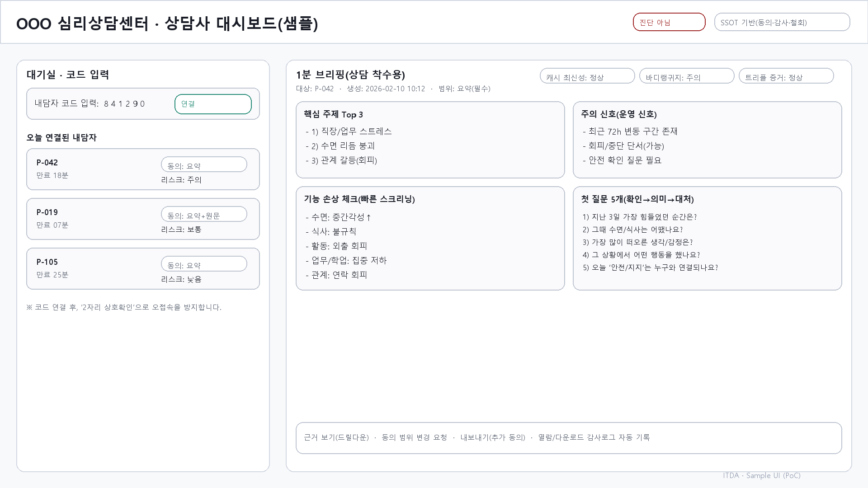The width and height of the screenshot is (868, 488).
Task: Click the 바디랭귀지: 주의 status pill
Action: pyautogui.click(x=686, y=76)
